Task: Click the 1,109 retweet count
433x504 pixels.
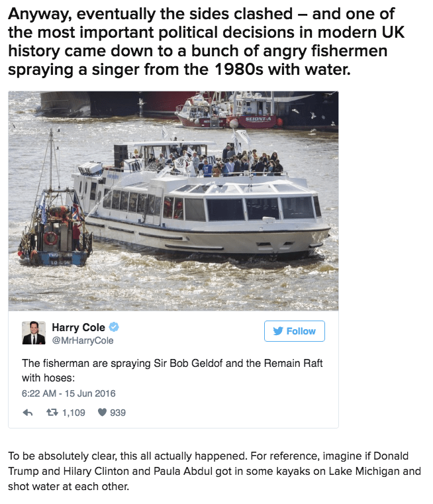Action: [73, 413]
